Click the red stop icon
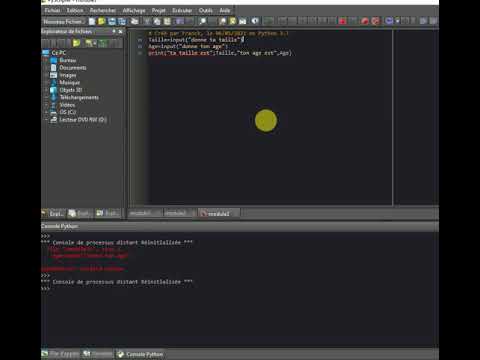 point(342,21)
